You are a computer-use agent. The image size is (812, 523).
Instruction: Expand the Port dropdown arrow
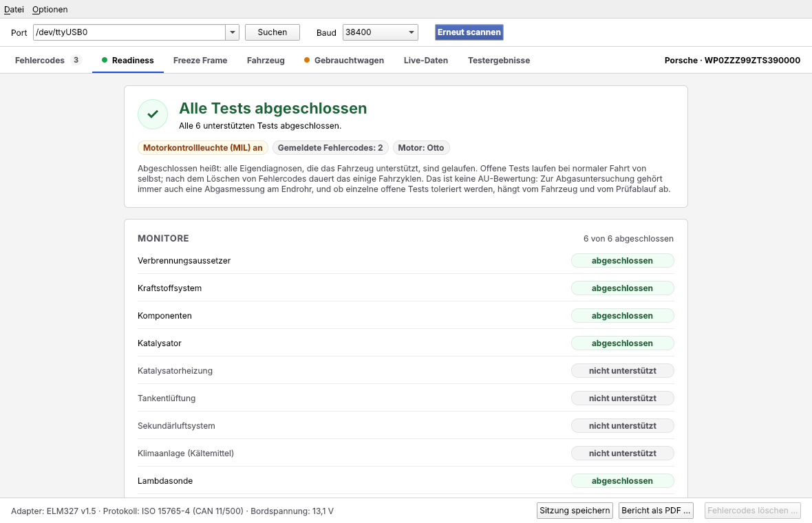pyautogui.click(x=233, y=32)
